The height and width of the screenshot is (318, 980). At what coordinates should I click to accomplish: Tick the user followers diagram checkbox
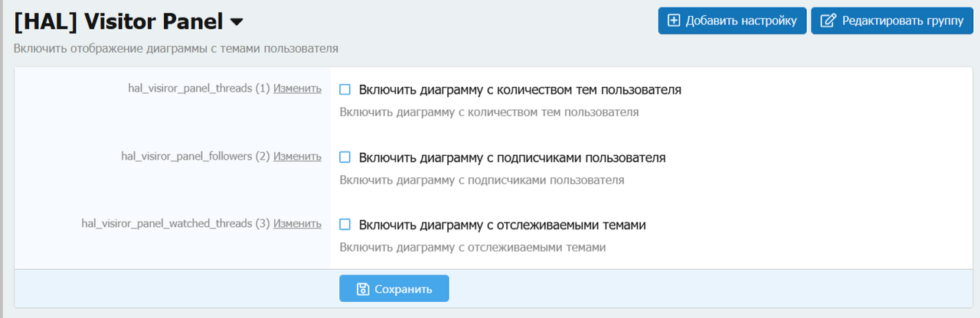345,157
